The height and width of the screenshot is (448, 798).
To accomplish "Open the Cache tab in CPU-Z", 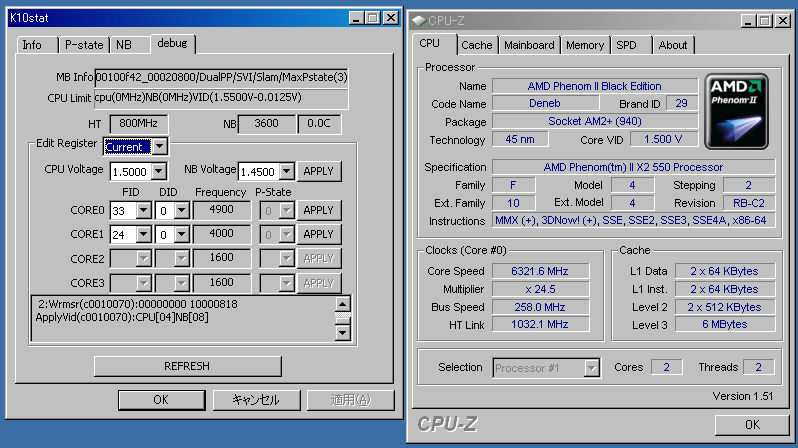I will point(477,45).
